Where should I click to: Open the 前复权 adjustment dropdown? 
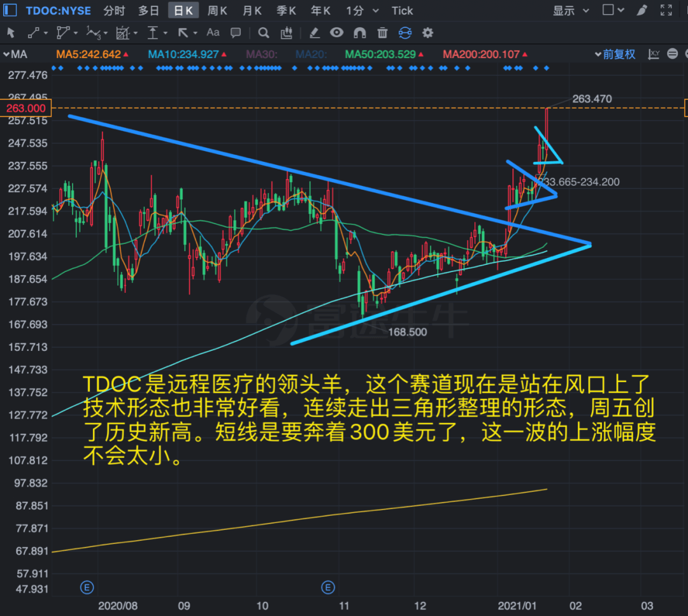[x=615, y=54]
